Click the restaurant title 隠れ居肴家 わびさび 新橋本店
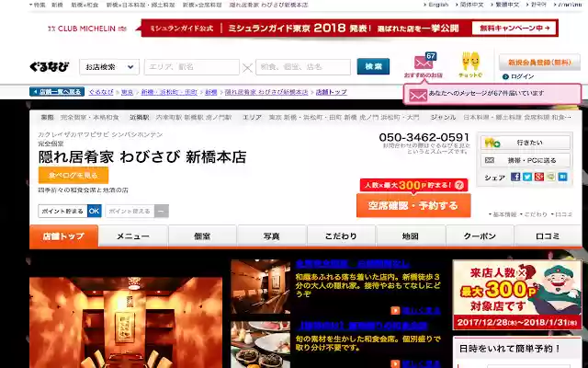Image resolution: width=588 pixels, height=368 pixels. click(142, 157)
